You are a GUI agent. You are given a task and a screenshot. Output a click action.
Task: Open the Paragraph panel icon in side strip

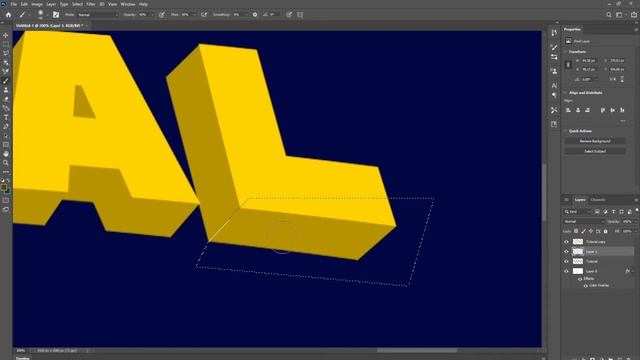click(x=554, y=95)
